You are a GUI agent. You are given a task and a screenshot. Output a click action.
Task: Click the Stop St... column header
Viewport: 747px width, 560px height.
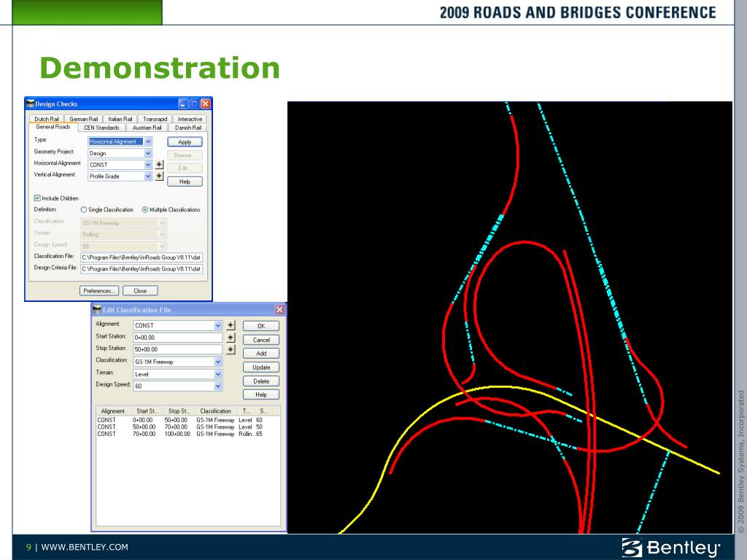click(179, 411)
